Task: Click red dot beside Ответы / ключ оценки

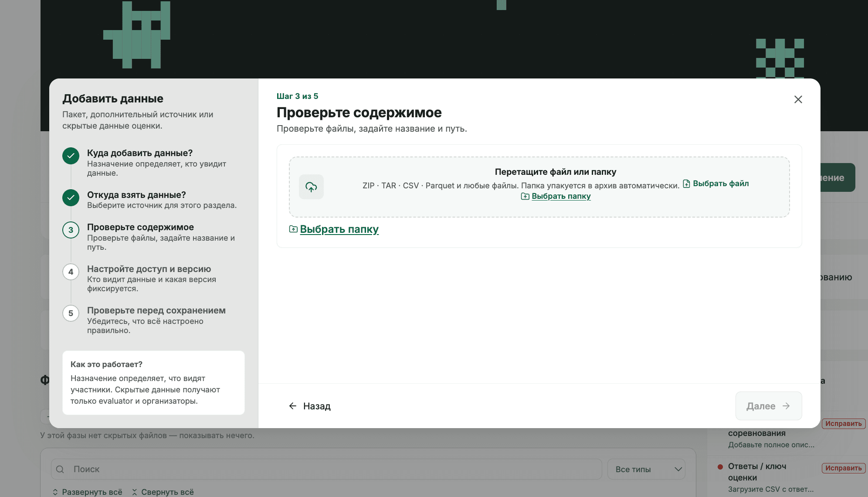Action: click(x=720, y=466)
